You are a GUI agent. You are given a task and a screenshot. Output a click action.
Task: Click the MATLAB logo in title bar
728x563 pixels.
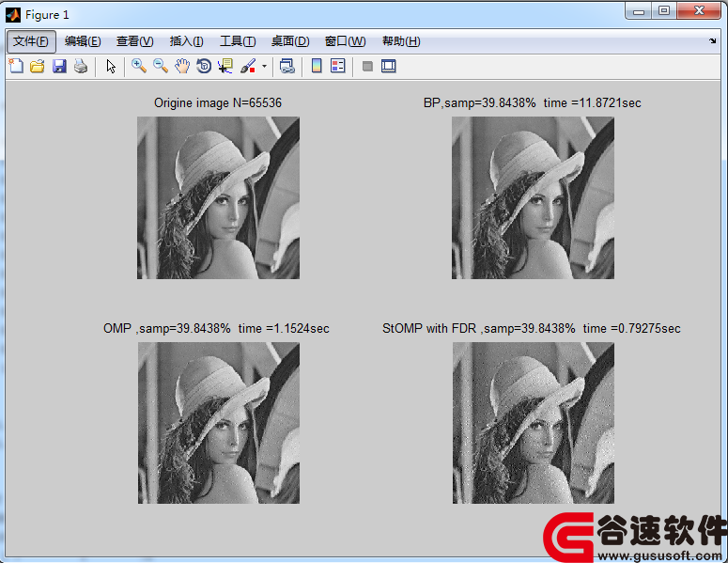click(13, 15)
